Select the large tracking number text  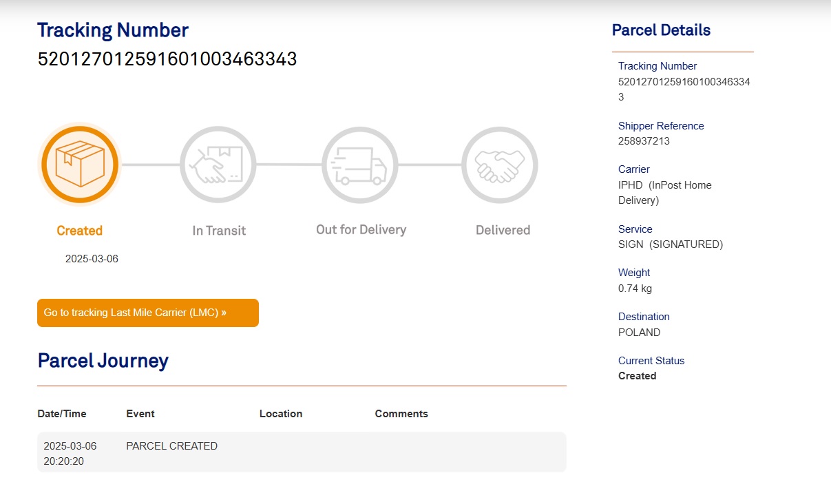pyautogui.click(x=167, y=59)
